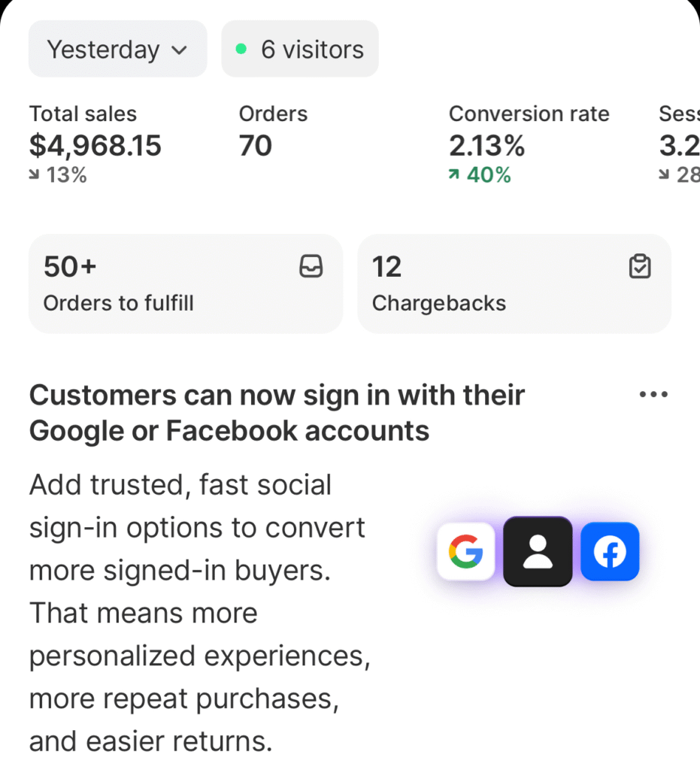Select the partially visible Sessions metric
Screen dimensions: 700x770
(x=680, y=144)
